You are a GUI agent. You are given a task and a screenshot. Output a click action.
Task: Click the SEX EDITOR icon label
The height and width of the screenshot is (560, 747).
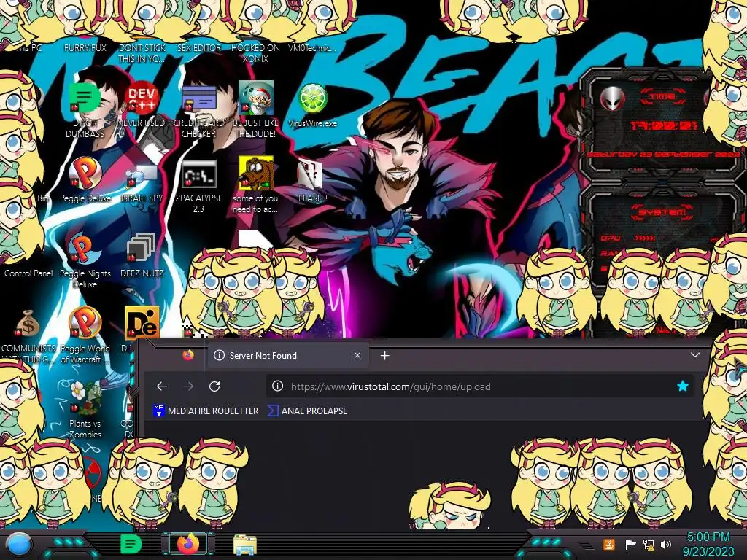tap(199, 47)
